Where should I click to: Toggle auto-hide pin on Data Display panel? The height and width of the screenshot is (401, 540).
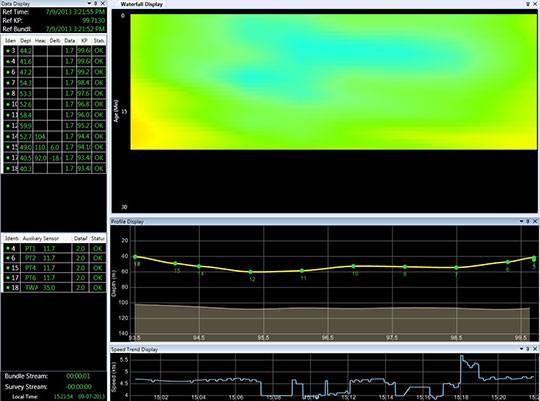(96, 3)
